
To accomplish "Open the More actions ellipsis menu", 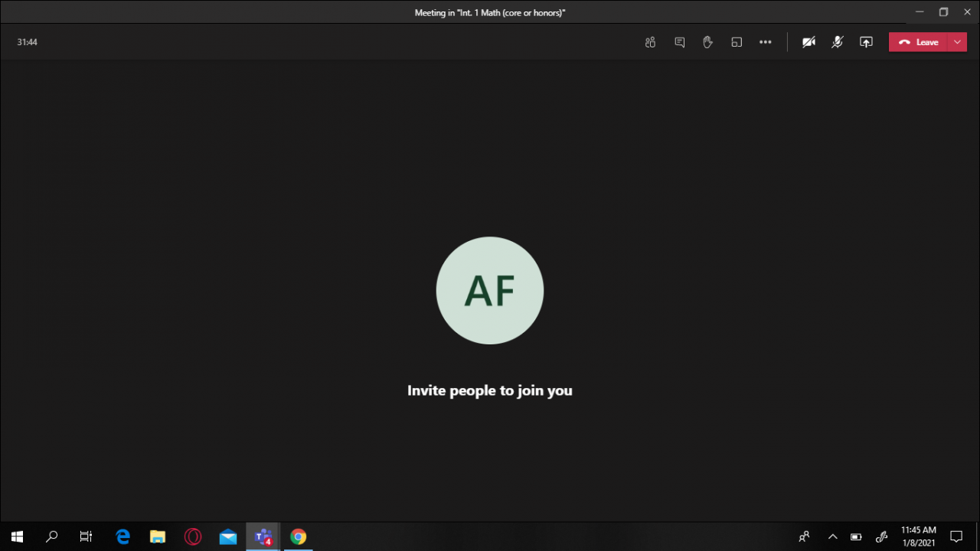I will (765, 42).
